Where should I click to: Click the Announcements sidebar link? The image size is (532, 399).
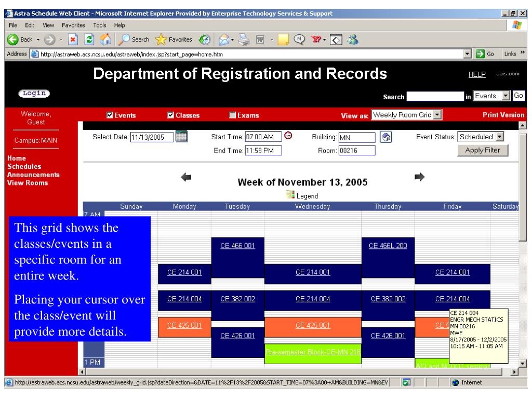(x=33, y=175)
